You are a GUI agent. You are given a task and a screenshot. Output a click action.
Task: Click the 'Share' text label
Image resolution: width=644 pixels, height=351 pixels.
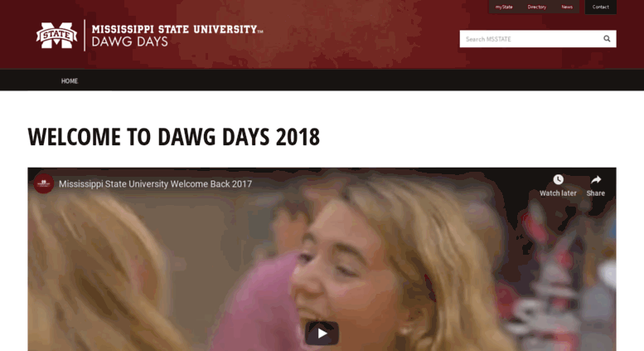coord(596,193)
